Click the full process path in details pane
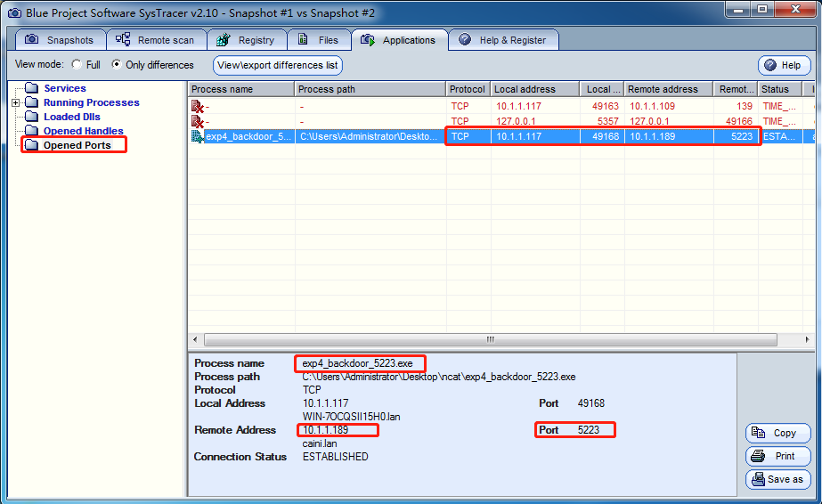Screen dimensions: 822x504 click(439, 378)
